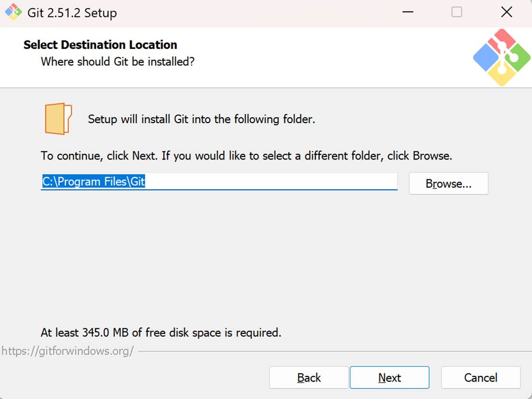The height and width of the screenshot is (399, 532).
Task: Click the destination path input field
Action: click(x=219, y=182)
